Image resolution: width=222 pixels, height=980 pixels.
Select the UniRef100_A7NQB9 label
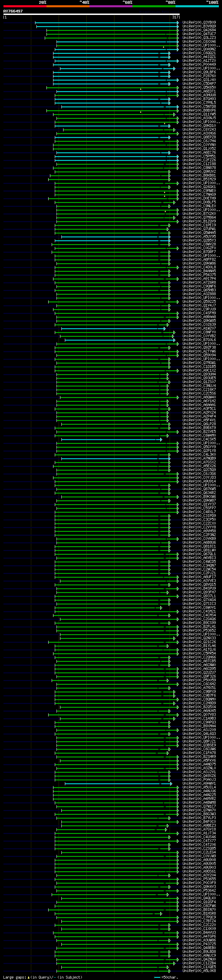199,459
